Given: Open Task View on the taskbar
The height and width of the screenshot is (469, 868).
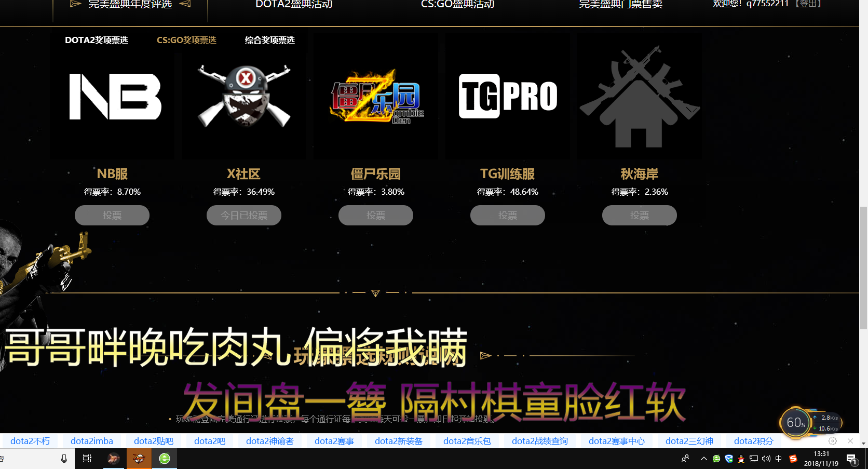Looking at the screenshot, I should 87,459.
